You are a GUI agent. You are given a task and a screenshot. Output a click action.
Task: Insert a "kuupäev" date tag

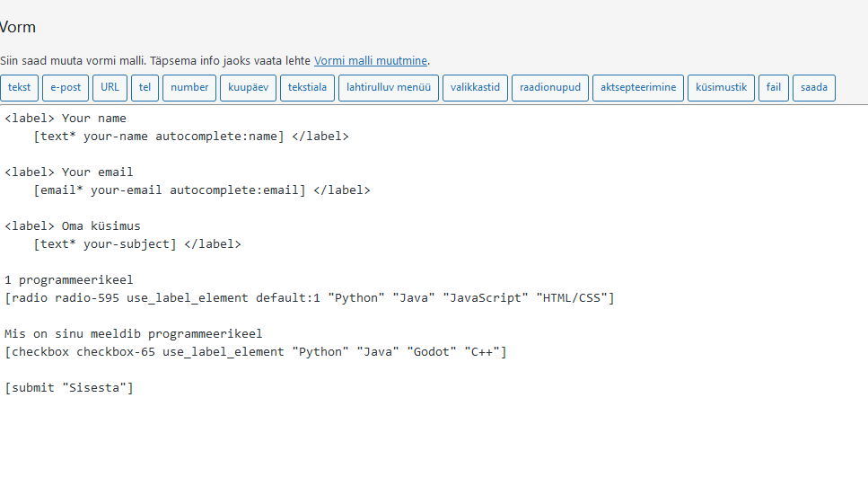(x=248, y=88)
